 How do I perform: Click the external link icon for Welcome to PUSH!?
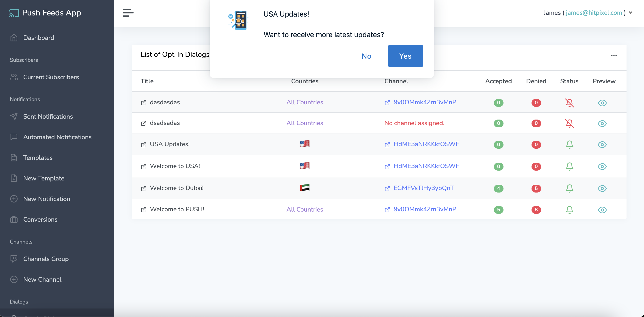[143, 209]
